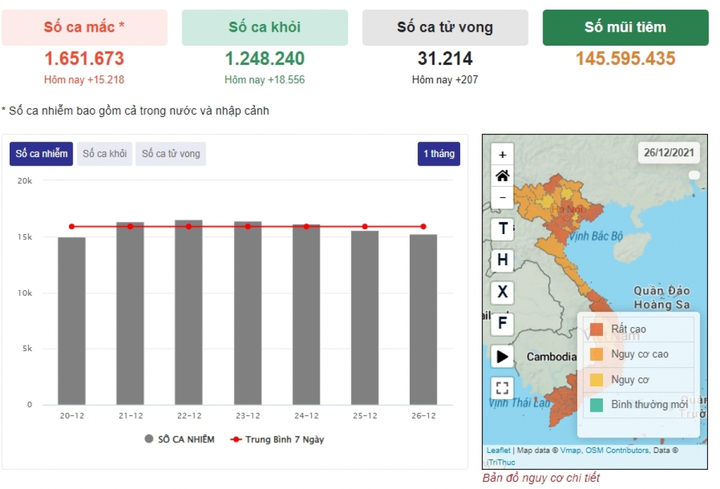Switch to Số ca khỏi tab
The width and height of the screenshot is (720, 489).
click(105, 154)
